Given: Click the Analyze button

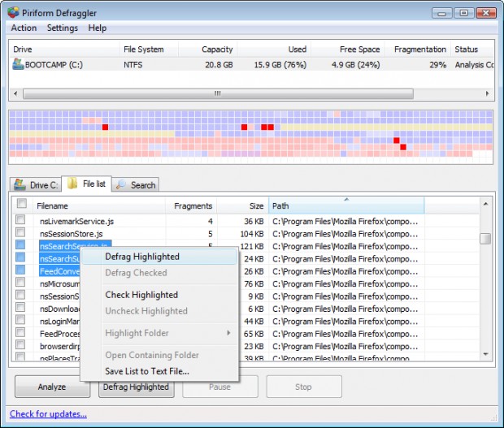Looking at the screenshot, I should (52, 387).
